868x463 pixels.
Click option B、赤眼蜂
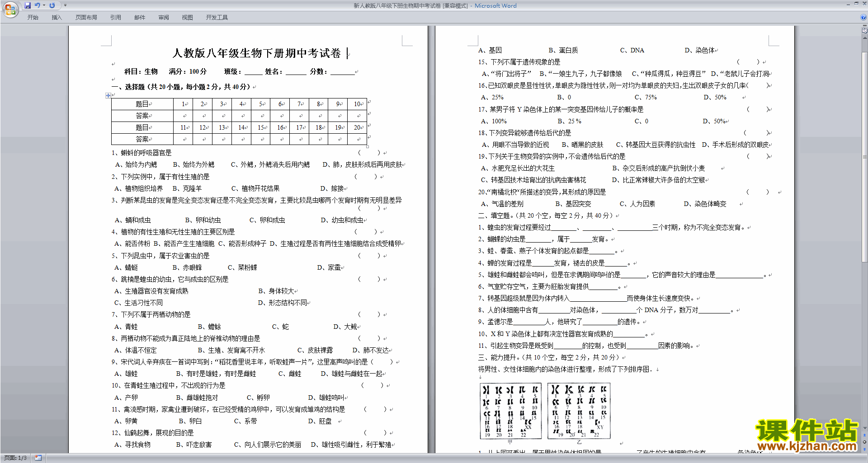coord(187,267)
